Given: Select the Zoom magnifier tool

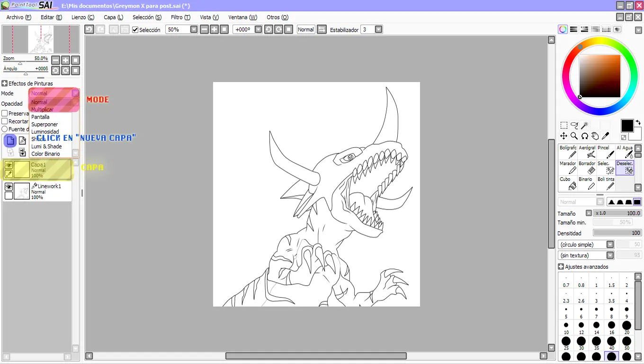Looking at the screenshot, I should pos(574,136).
